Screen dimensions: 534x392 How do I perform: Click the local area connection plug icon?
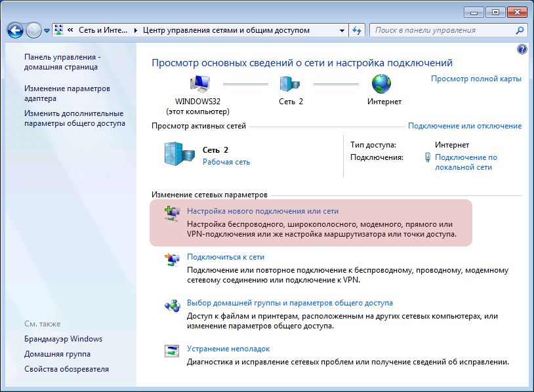point(428,157)
